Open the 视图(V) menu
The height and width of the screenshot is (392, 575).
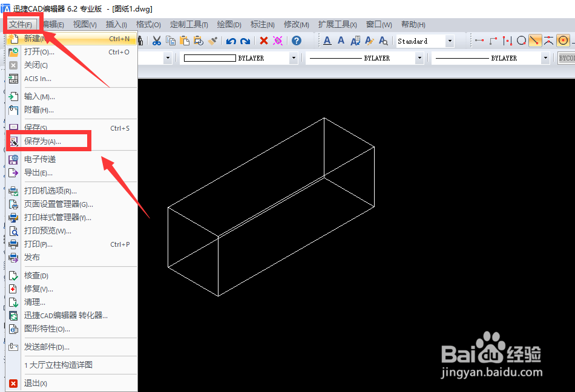(85, 25)
